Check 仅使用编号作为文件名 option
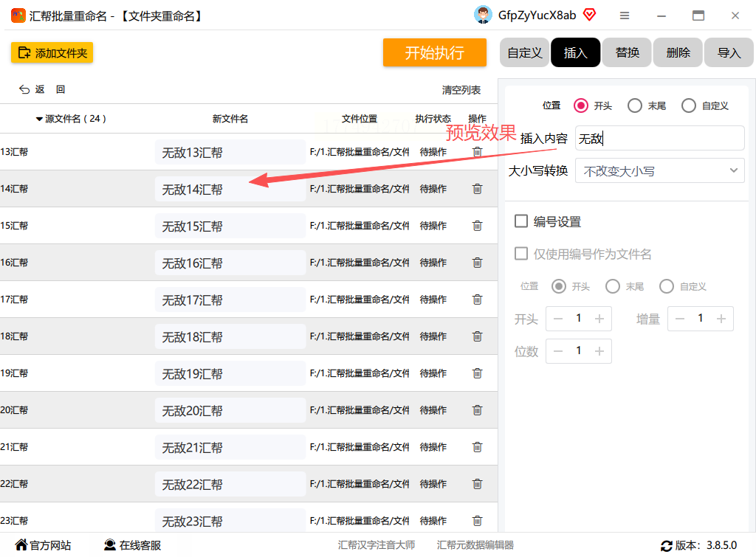The height and width of the screenshot is (557, 756). click(x=521, y=254)
